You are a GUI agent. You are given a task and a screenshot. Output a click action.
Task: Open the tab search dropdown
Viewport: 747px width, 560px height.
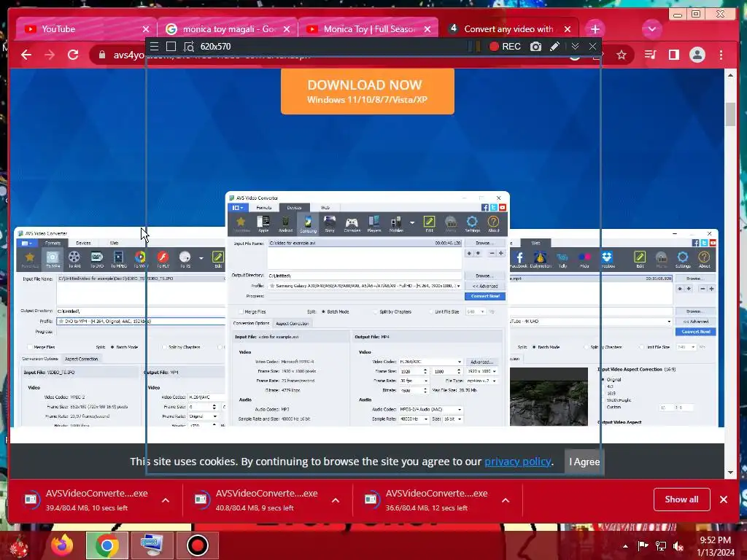(x=651, y=29)
